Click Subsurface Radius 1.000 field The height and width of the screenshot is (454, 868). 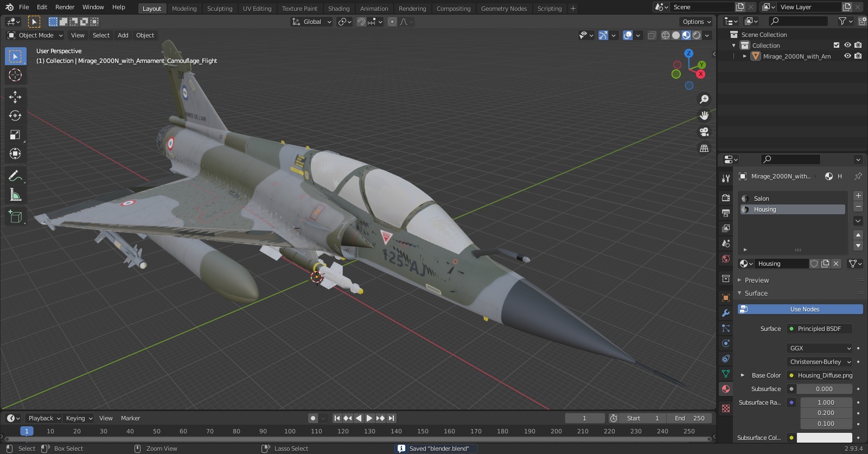point(826,402)
